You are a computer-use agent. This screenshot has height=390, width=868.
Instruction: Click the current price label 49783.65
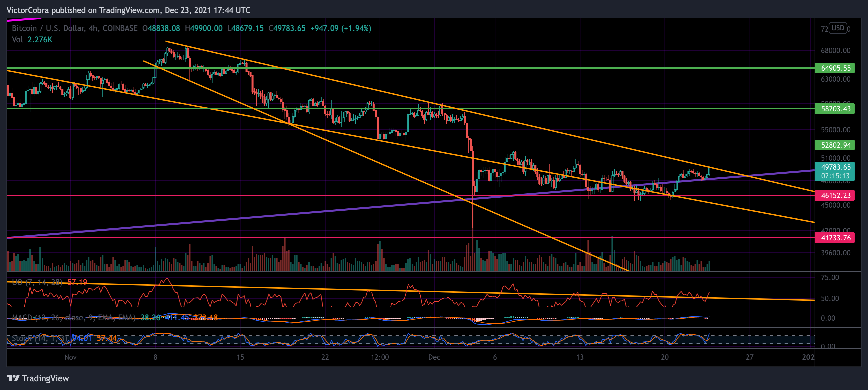coord(835,167)
